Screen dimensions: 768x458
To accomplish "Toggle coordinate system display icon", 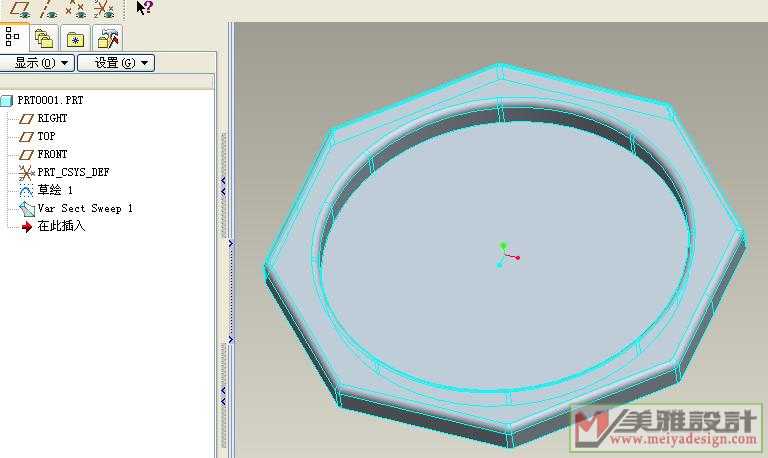I will click(x=104, y=9).
